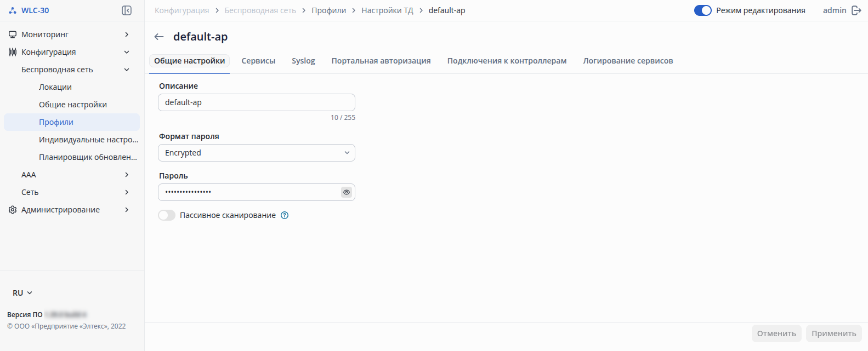Viewport: 868px width, 351px height.
Task: Expand the Сеть section chevron
Action: (127, 192)
